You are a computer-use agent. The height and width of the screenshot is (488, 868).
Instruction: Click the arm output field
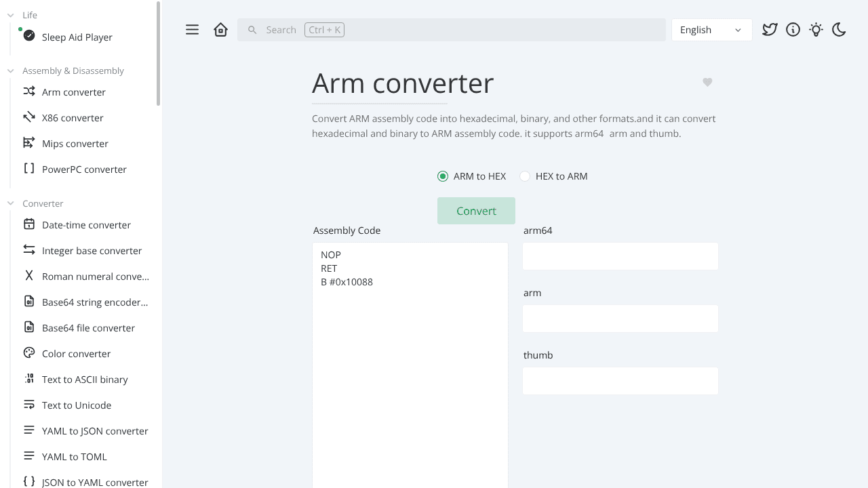coord(620,319)
